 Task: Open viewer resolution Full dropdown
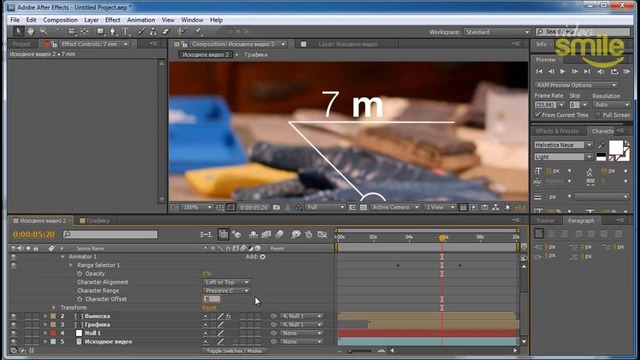(x=326, y=207)
